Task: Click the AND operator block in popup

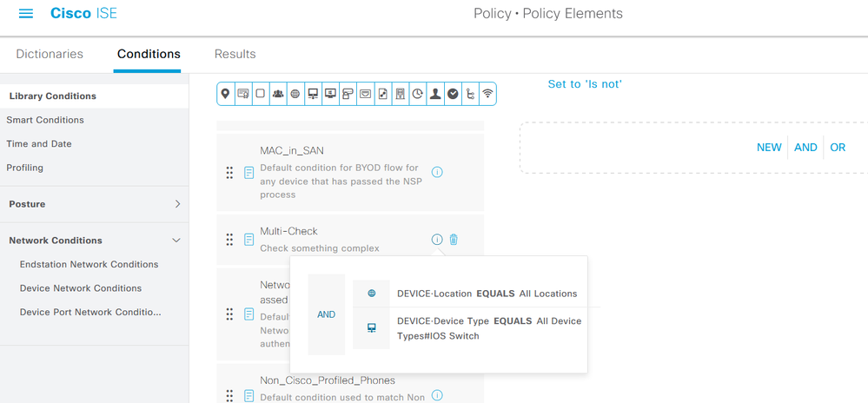Action: [326, 314]
